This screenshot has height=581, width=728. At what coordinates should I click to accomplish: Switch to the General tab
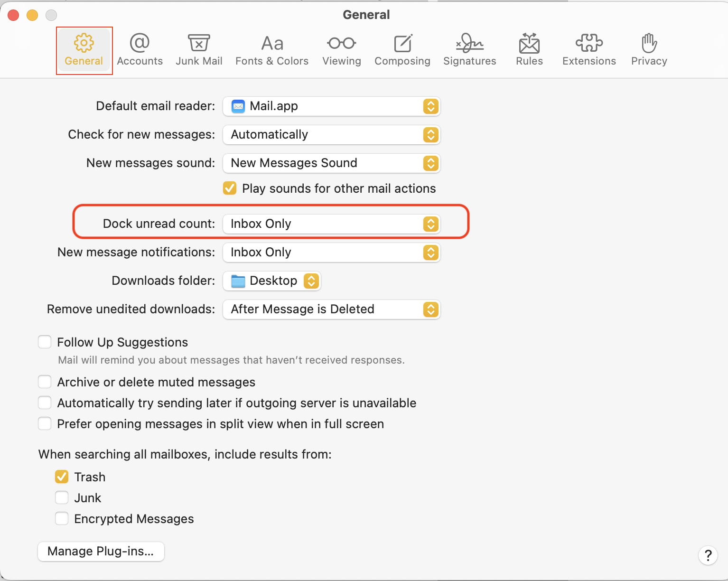[x=84, y=49]
